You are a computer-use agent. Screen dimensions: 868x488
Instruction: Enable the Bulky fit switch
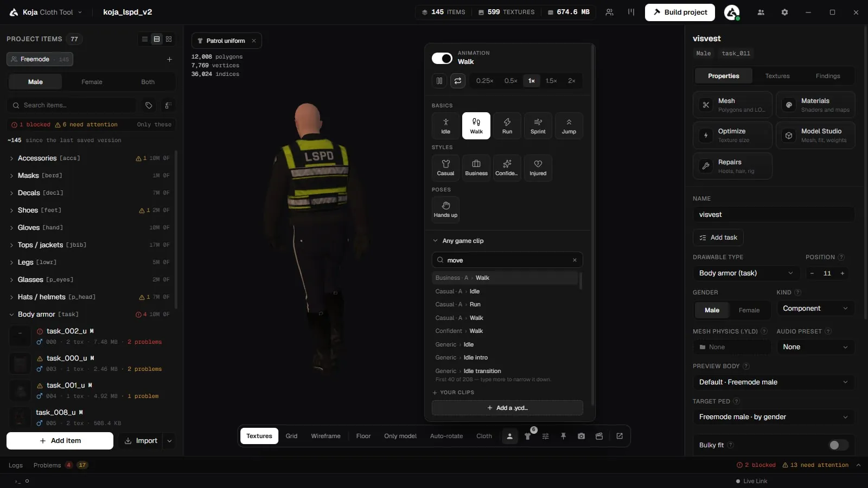point(838,445)
